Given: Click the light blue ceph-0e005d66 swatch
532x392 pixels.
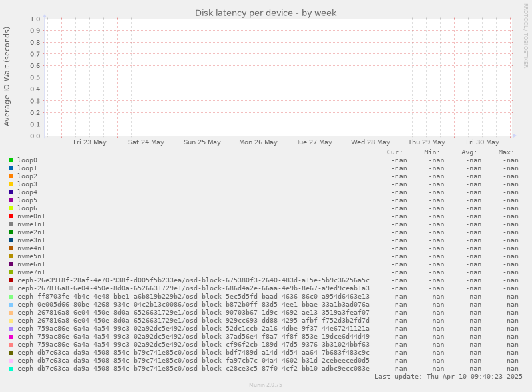Looking at the screenshot, I should point(11,305).
